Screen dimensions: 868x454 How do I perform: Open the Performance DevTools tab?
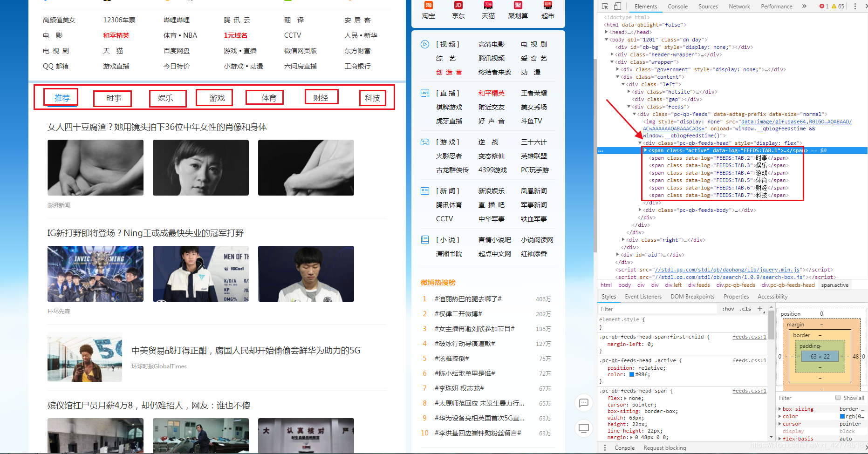click(x=776, y=7)
